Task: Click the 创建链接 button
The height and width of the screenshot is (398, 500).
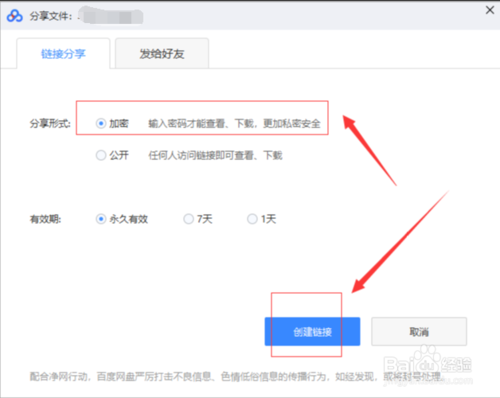Action: [312, 331]
